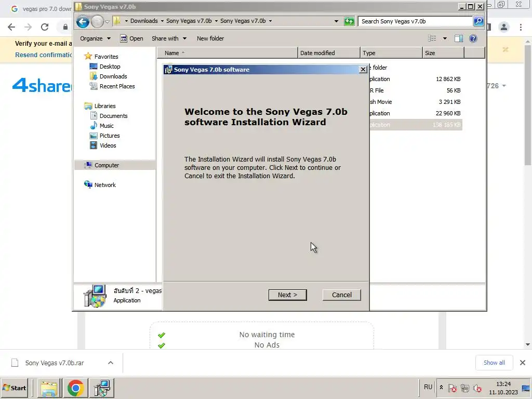The image size is (532, 399).
Task: Click the Explorer search magnifier icon
Action: point(478,21)
